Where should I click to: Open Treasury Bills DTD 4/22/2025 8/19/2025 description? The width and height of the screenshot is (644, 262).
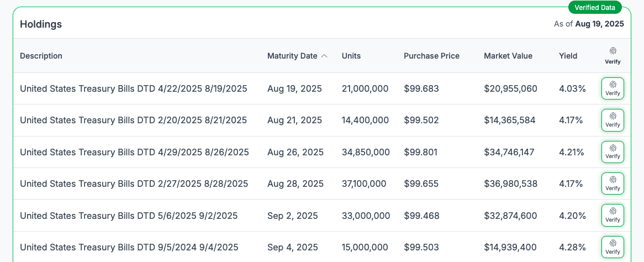133,88
